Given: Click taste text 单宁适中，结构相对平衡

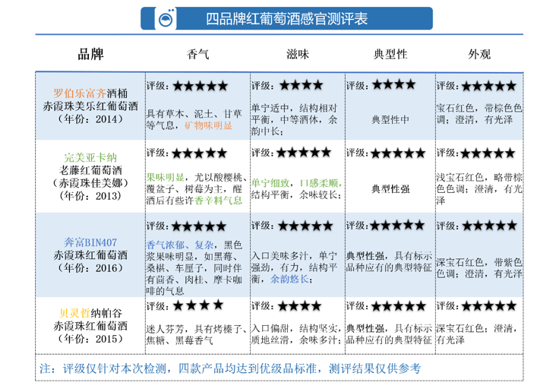Looking at the screenshot, I should pos(294,114).
